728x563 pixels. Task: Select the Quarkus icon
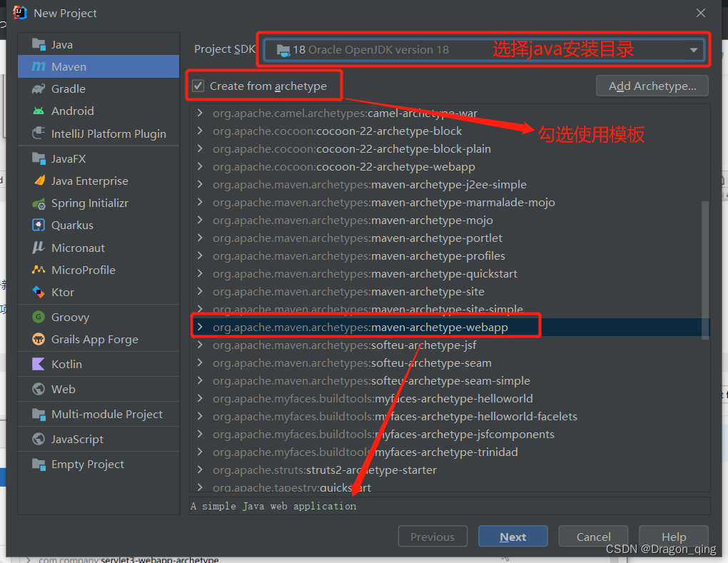39,225
